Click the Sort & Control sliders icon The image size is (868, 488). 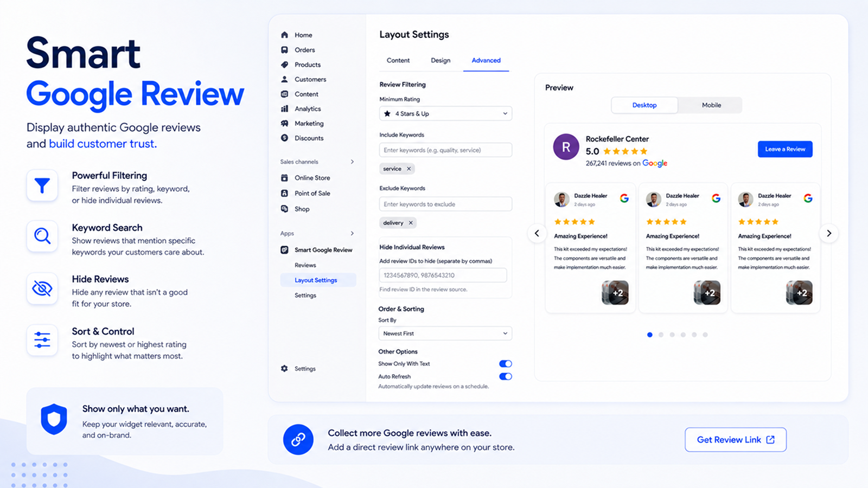[x=42, y=340]
